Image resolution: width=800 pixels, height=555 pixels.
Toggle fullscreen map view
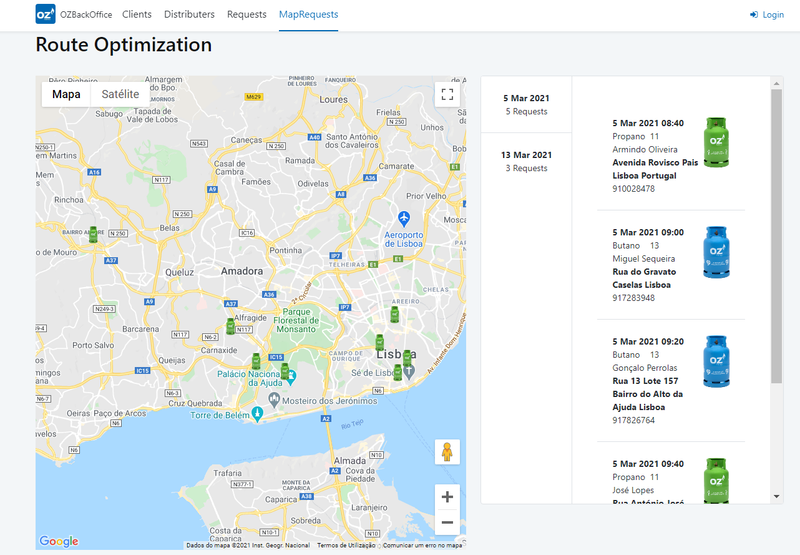(447, 94)
